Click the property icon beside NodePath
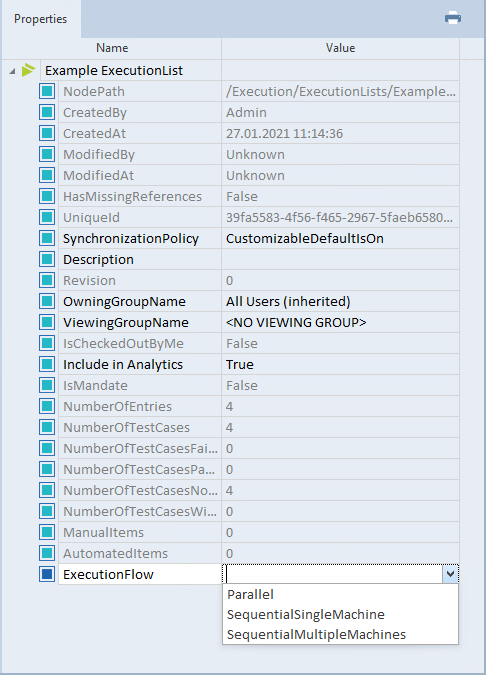The image size is (486, 675). tap(47, 91)
